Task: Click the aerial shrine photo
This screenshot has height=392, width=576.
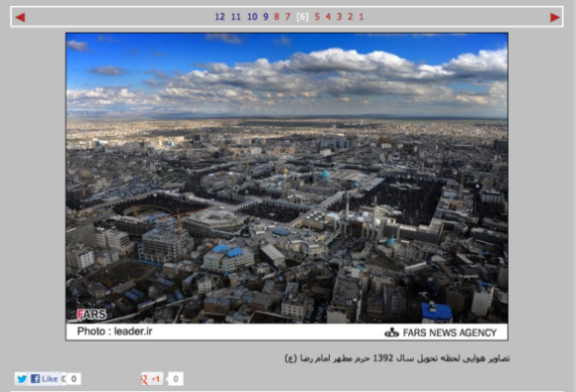Action: [x=287, y=178]
